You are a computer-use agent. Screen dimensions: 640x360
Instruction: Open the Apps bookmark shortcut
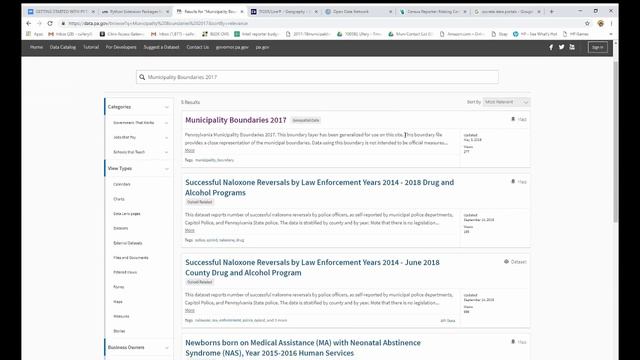tap(35, 34)
